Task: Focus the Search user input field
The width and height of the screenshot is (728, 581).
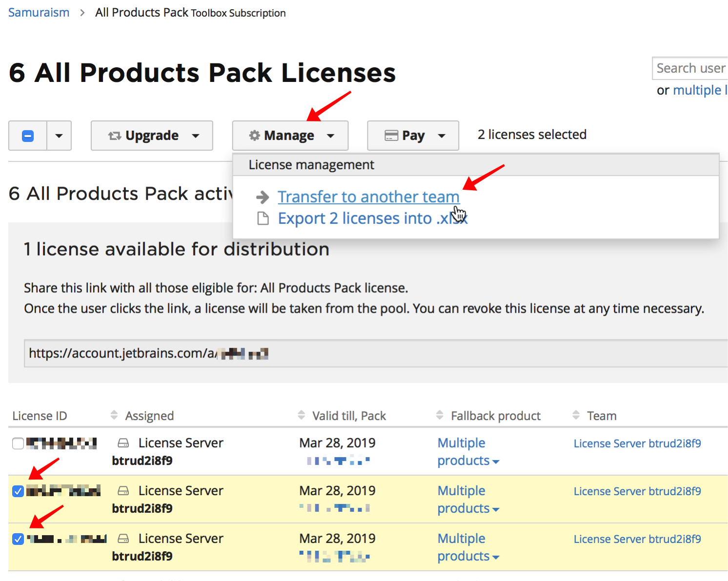Action: (690, 68)
